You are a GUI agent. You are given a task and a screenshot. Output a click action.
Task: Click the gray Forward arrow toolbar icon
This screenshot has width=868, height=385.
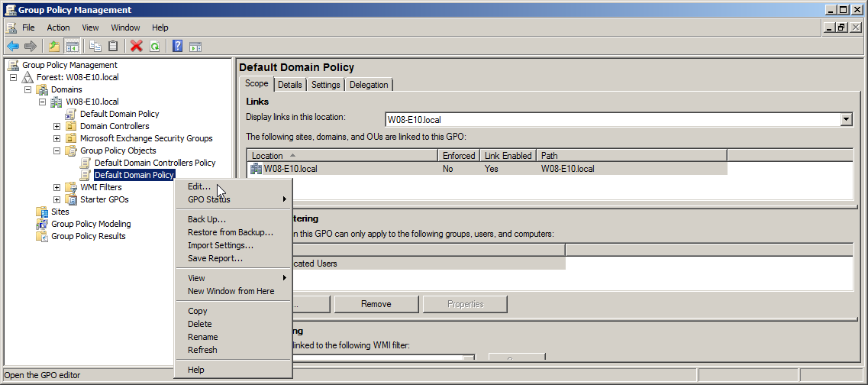click(x=31, y=46)
